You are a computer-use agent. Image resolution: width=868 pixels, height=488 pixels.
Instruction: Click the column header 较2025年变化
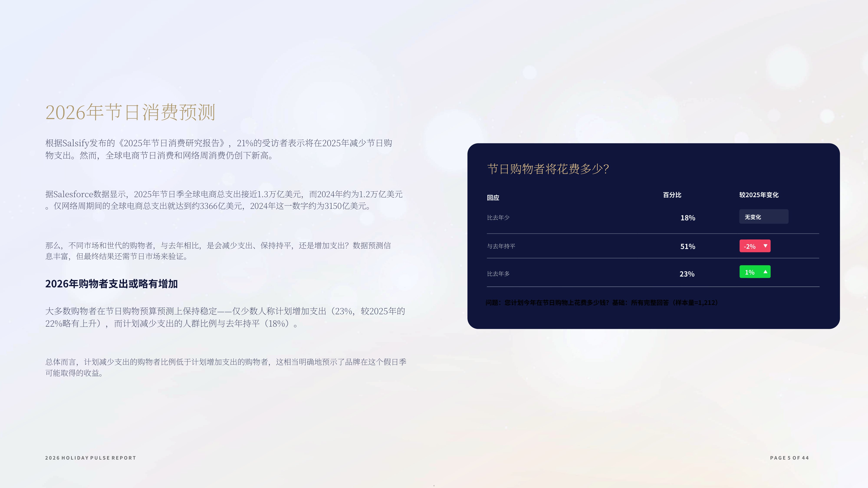(x=759, y=195)
